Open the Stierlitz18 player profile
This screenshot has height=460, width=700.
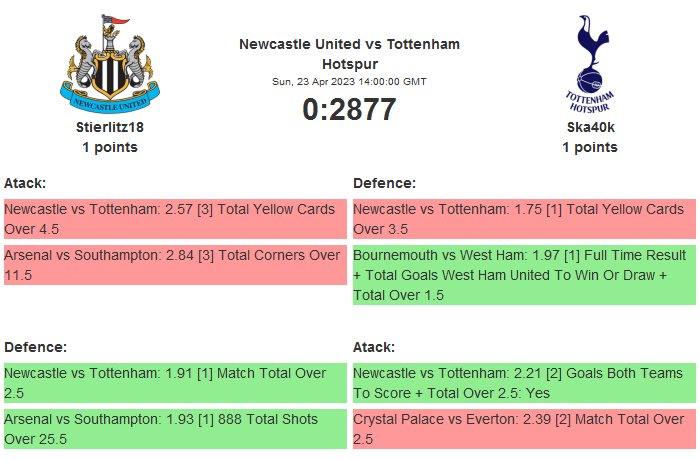click(x=110, y=127)
